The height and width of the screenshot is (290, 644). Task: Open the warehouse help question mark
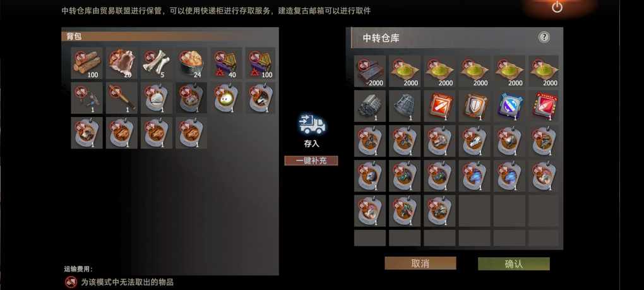[x=544, y=37]
